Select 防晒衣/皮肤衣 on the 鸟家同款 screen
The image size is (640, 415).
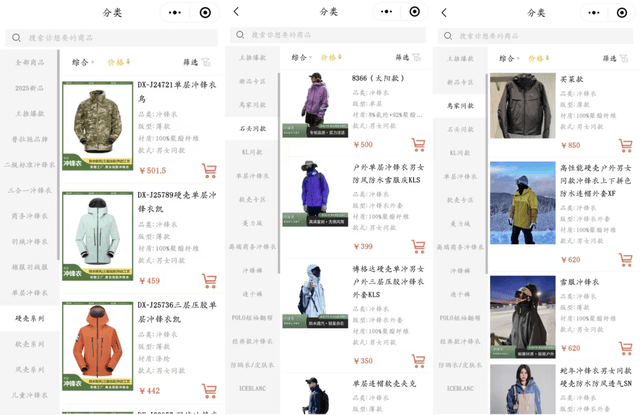tap(460, 365)
